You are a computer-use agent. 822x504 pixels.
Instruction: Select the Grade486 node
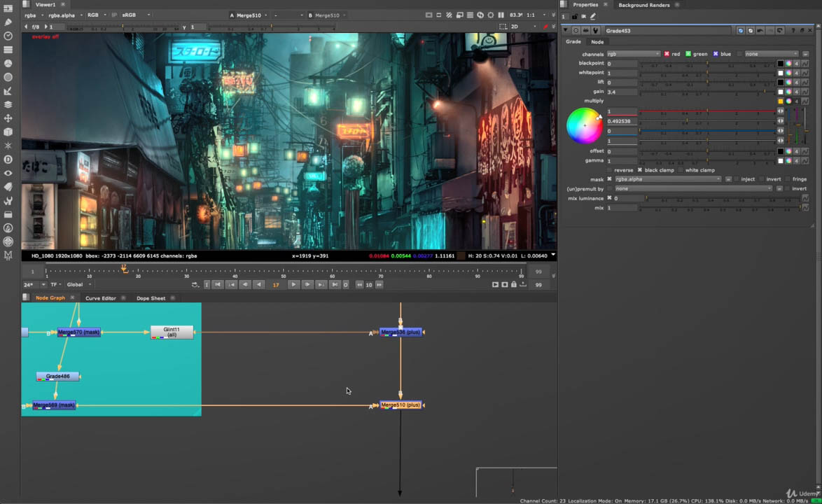(57, 376)
